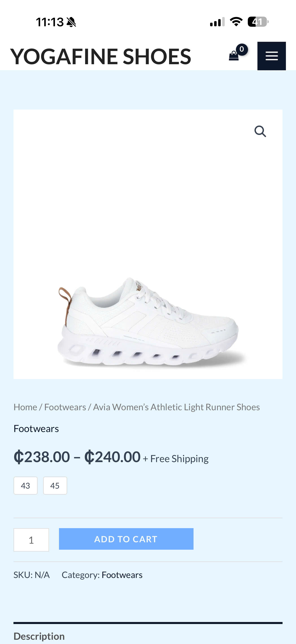This screenshot has height=644, width=296.
Task: Select shoe size 45
Action: [55, 485]
